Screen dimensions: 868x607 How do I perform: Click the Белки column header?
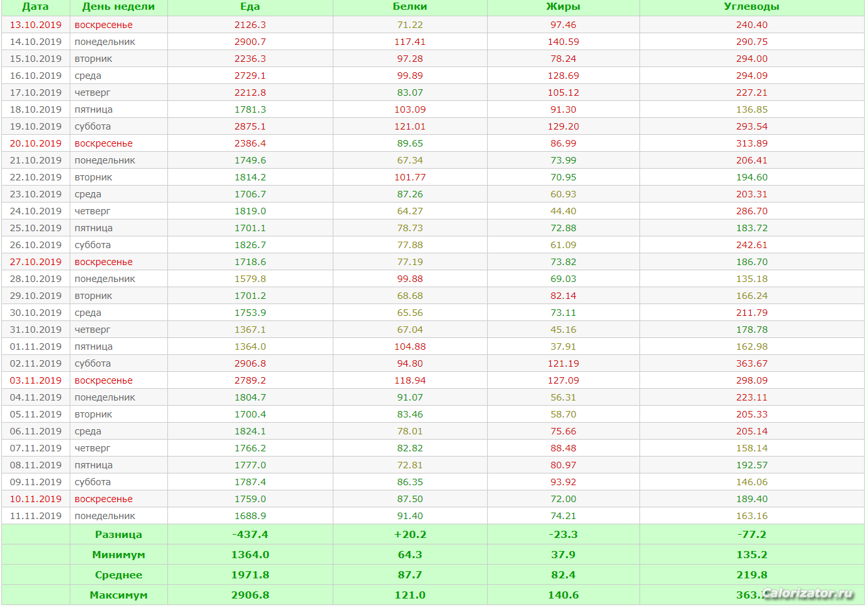pyautogui.click(x=410, y=7)
